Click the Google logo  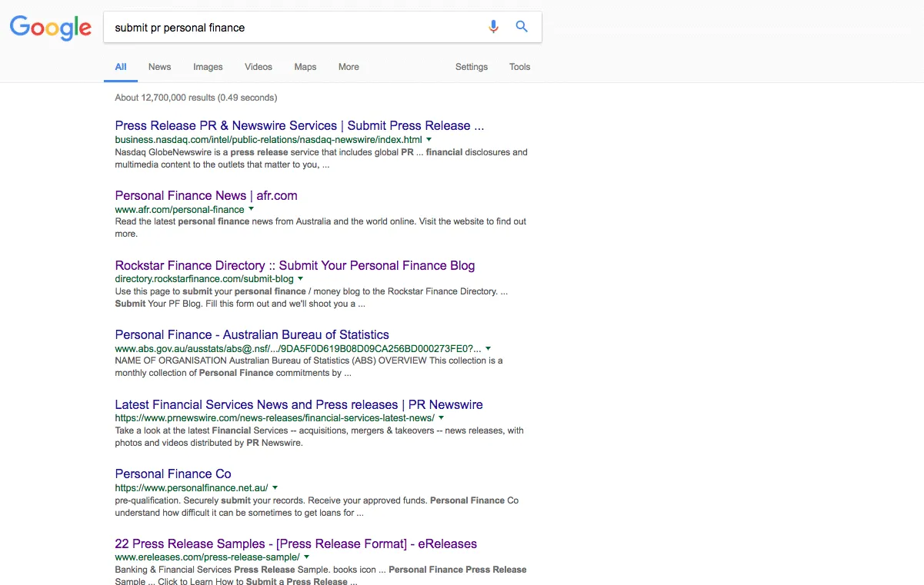point(51,28)
